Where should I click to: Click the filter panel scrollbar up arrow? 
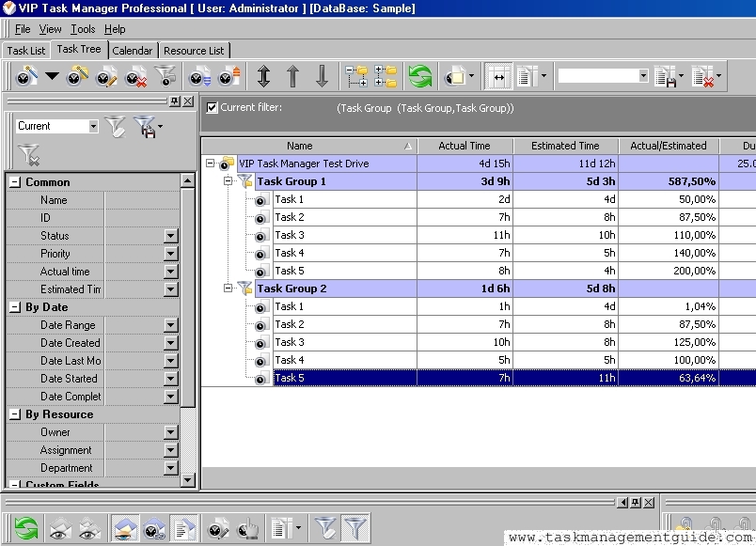coord(187,180)
